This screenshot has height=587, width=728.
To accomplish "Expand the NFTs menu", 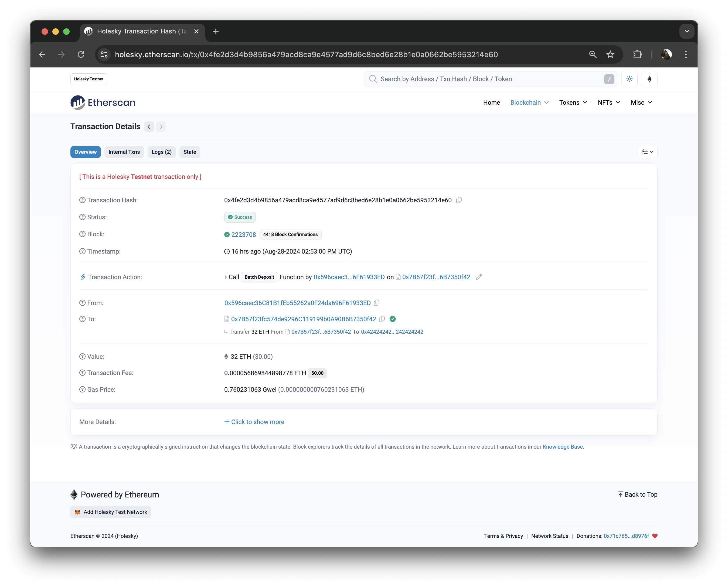I will (x=609, y=103).
